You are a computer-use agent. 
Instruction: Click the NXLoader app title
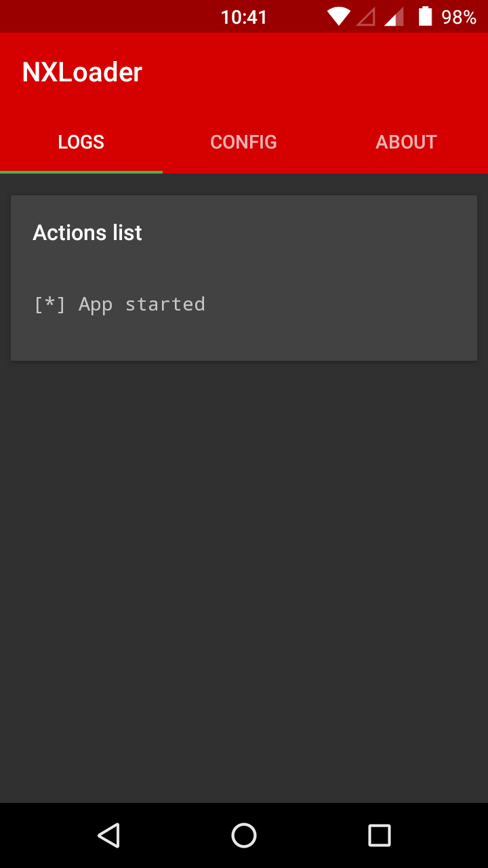82,72
